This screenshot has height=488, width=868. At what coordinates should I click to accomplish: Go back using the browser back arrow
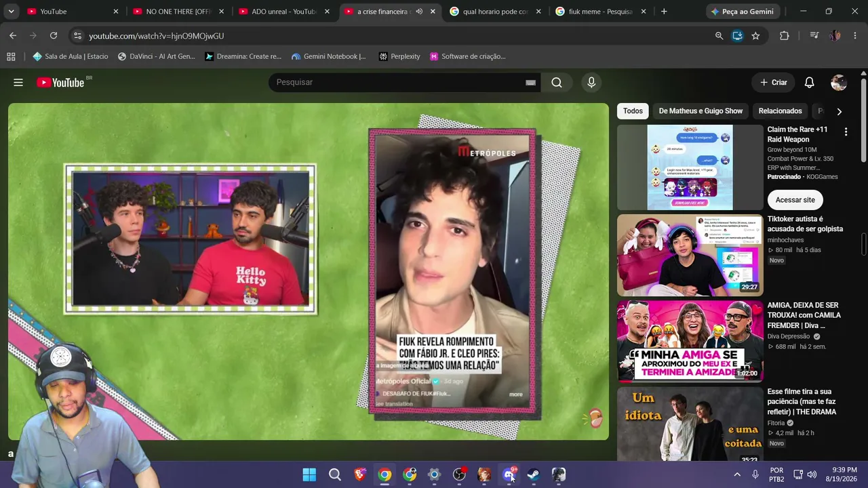(13, 36)
